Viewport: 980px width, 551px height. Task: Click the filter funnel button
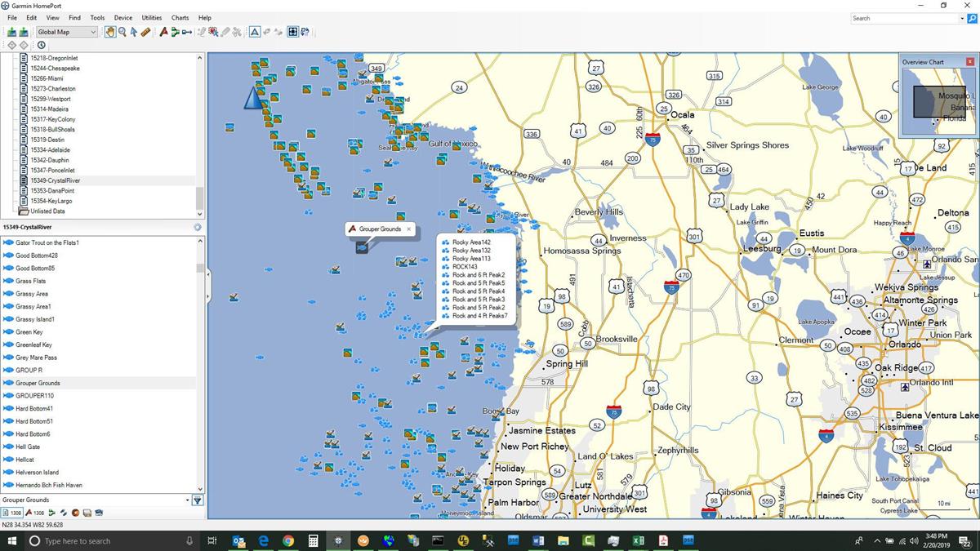tap(198, 500)
